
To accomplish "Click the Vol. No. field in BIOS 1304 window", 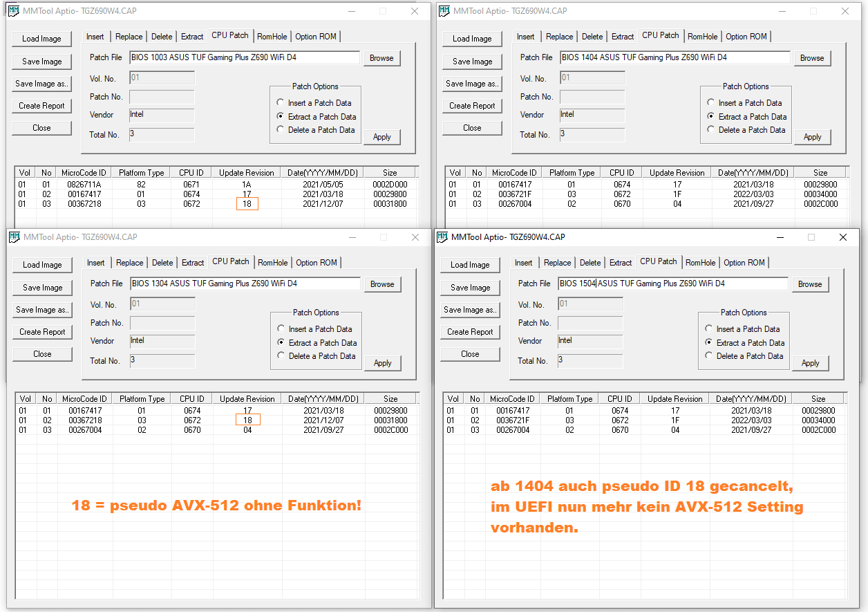I will [162, 304].
